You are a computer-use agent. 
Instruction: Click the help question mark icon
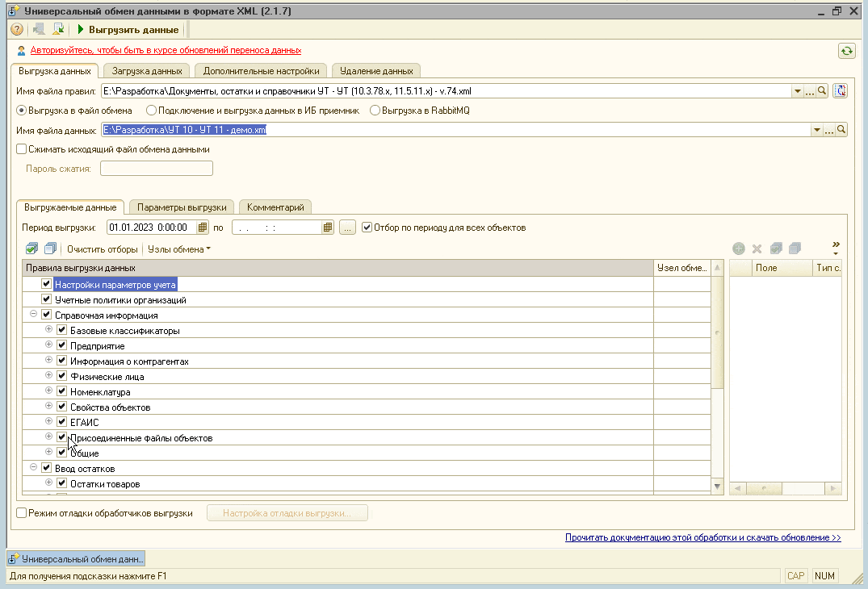16,30
